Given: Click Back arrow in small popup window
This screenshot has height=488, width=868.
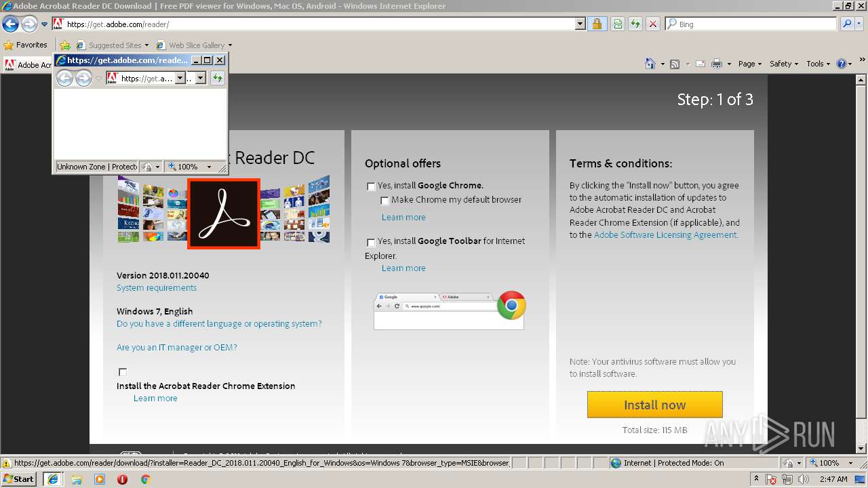Looking at the screenshot, I should click(64, 79).
